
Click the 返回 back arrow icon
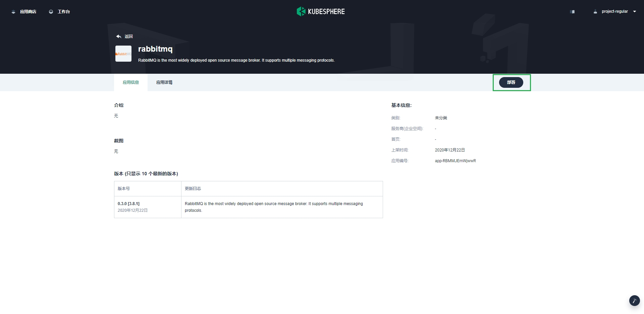(x=119, y=36)
